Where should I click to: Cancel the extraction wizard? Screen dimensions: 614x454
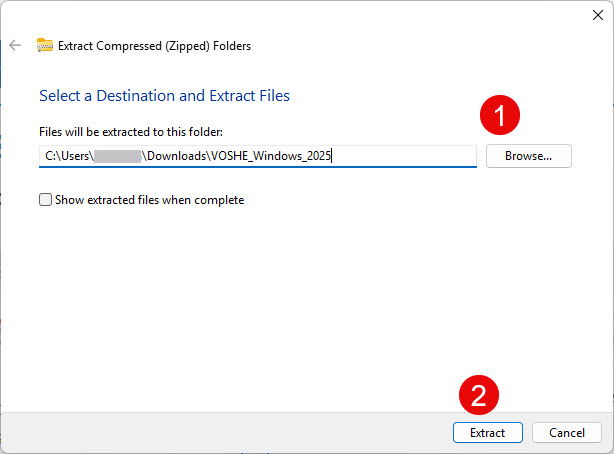click(566, 433)
